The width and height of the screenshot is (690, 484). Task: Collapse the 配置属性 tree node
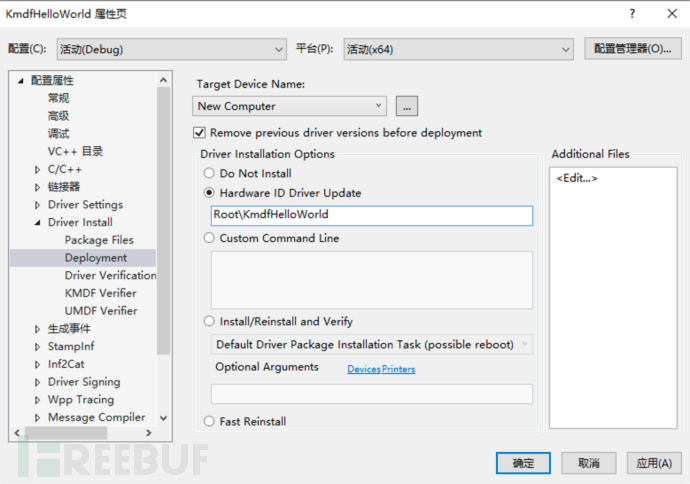coord(21,81)
